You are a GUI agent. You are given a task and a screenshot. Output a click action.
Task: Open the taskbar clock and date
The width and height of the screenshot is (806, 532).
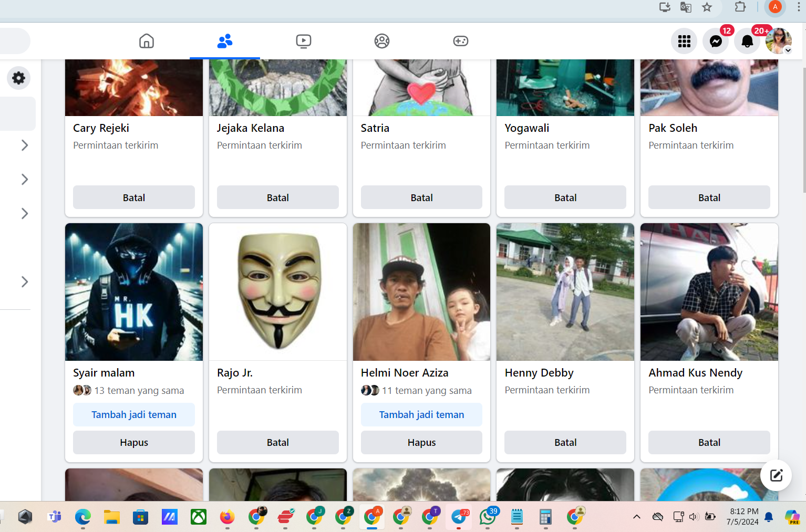tap(742, 517)
